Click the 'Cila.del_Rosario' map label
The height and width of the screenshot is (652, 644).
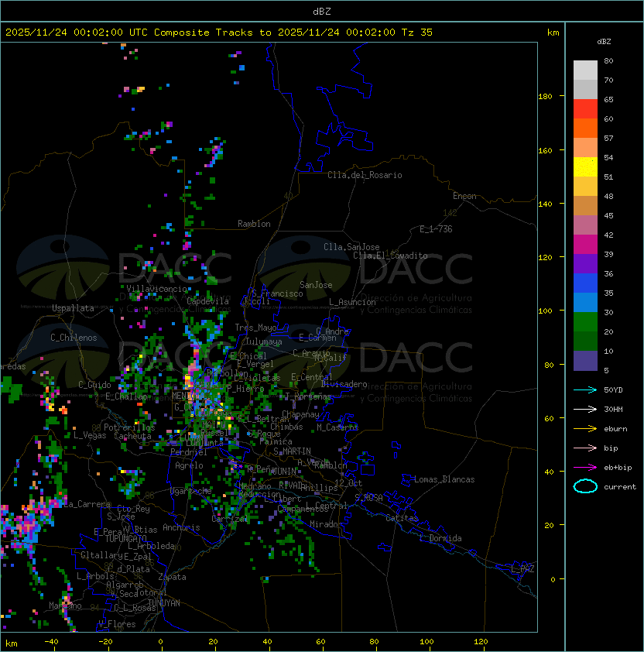(x=365, y=175)
